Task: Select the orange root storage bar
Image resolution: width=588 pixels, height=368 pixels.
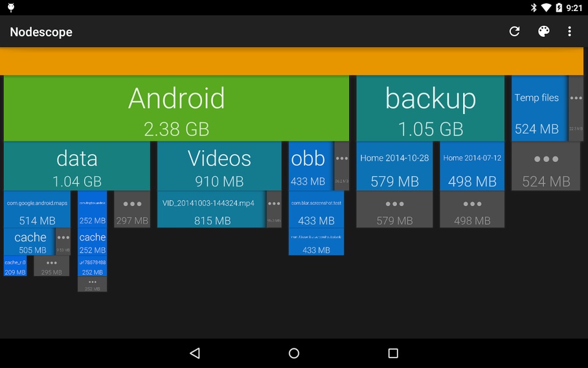Action: coord(292,61)
